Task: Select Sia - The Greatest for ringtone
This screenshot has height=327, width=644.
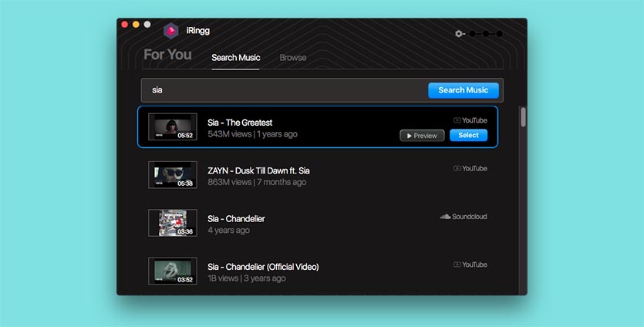Action: click(468, 135)
